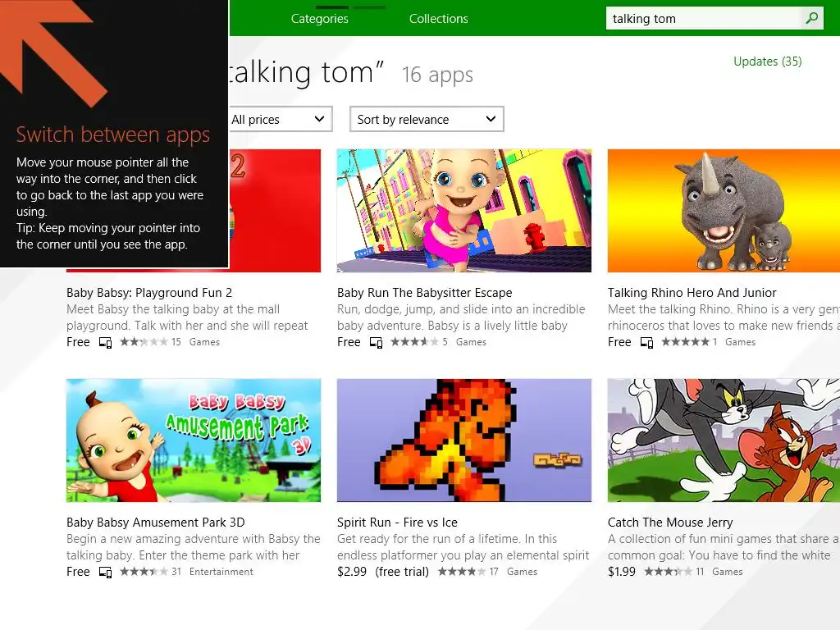Screen dimensions: 840x630
Task: Click star rating of Spirit Run - Fire vs Ice
Action: pos(461,572)
